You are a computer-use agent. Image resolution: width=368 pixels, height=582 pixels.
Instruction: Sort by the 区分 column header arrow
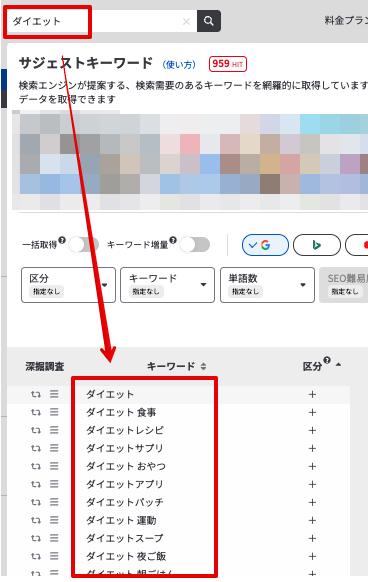coord(338,365)
